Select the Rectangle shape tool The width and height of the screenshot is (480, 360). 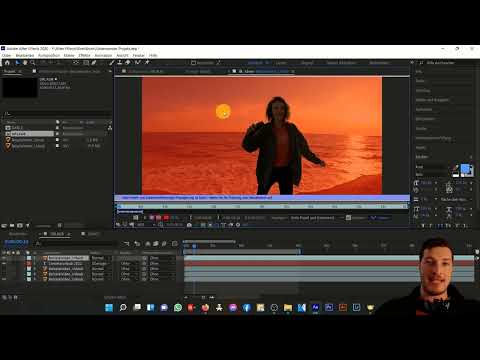click(x=86, y=63)
